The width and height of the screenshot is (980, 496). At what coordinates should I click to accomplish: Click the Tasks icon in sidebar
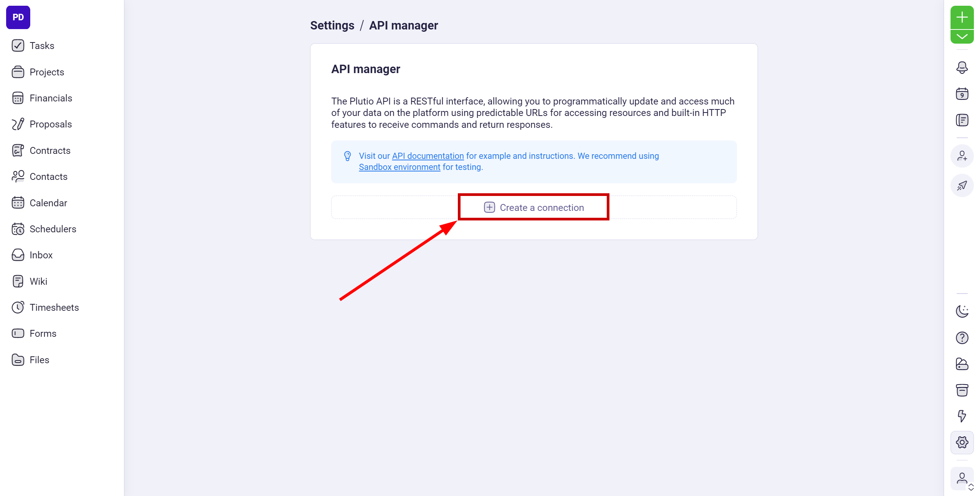point(18,46)
